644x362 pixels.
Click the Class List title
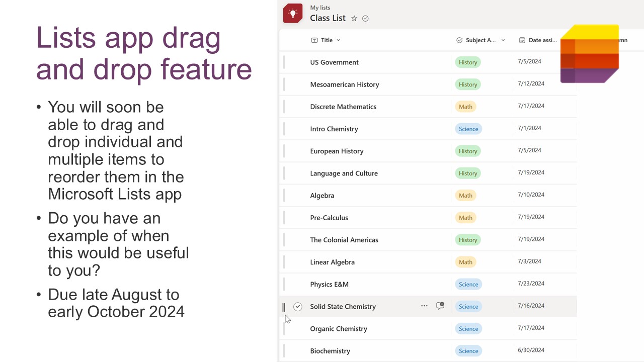tap(328, 18)
